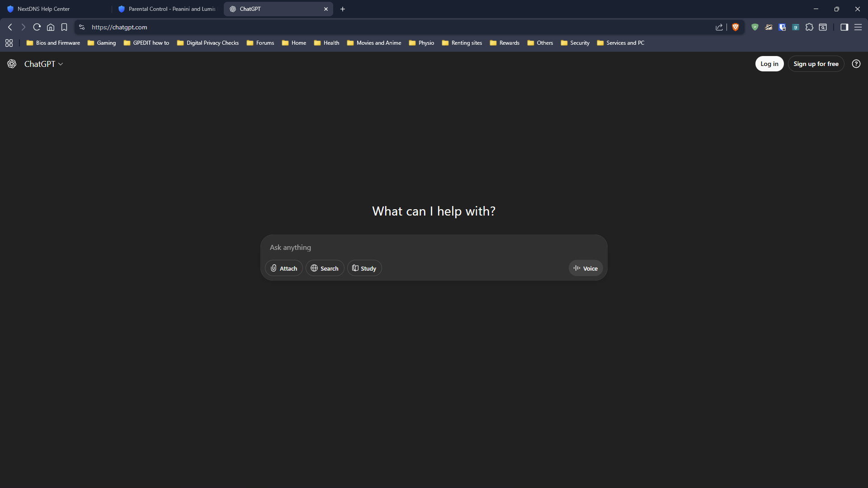The width and height of the screenshot is (868, 488).
Task: Switch to the Parental Control tab
Action: click(167, 9)
